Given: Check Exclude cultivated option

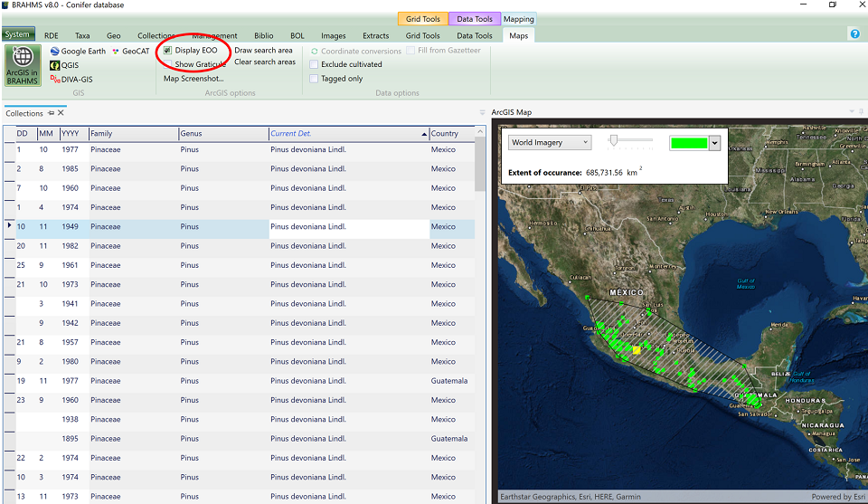Looking at the screenshot, I should tap(314, 64).
